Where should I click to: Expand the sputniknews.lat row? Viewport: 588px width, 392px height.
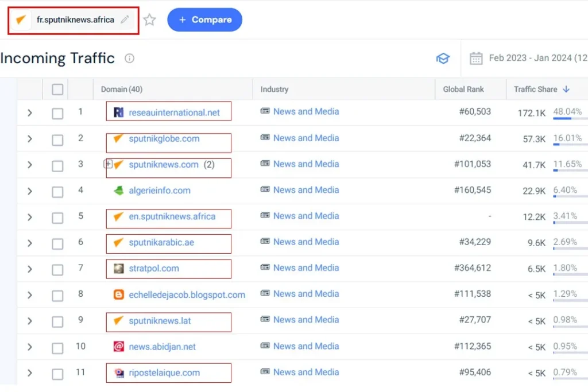pyautogui.click(x=30, y=321)
